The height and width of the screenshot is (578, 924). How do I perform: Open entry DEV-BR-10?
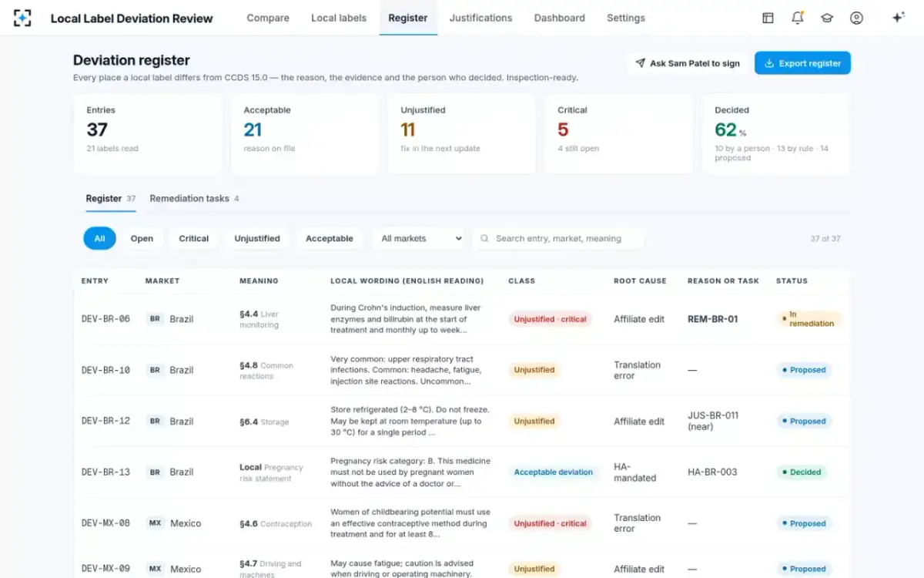105,370
